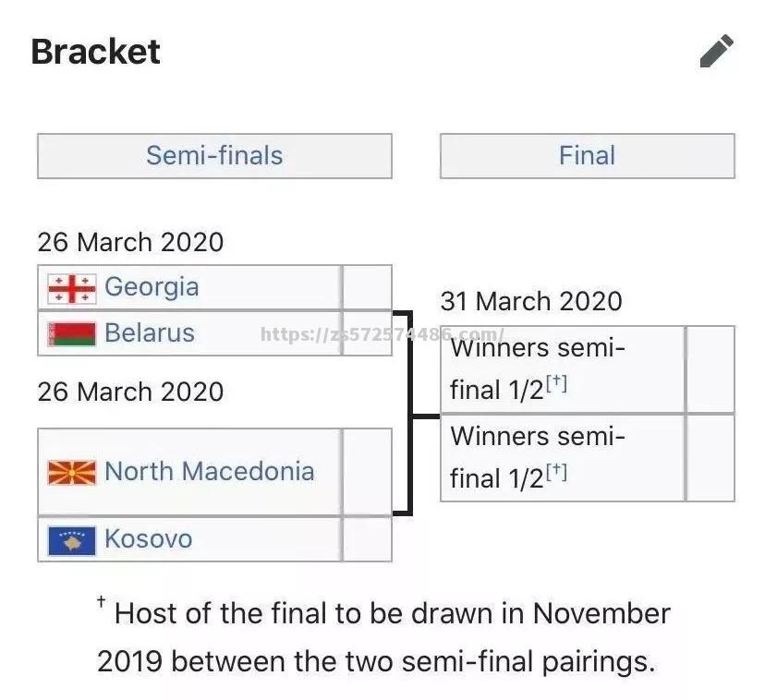This screenshot has height=700, width=765.
Task: Click the North Macedonia flag icon
Action: point(72,472)
